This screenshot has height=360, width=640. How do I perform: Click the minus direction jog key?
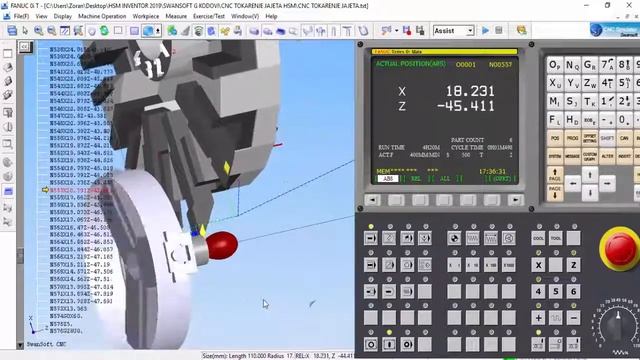[573, 318]
